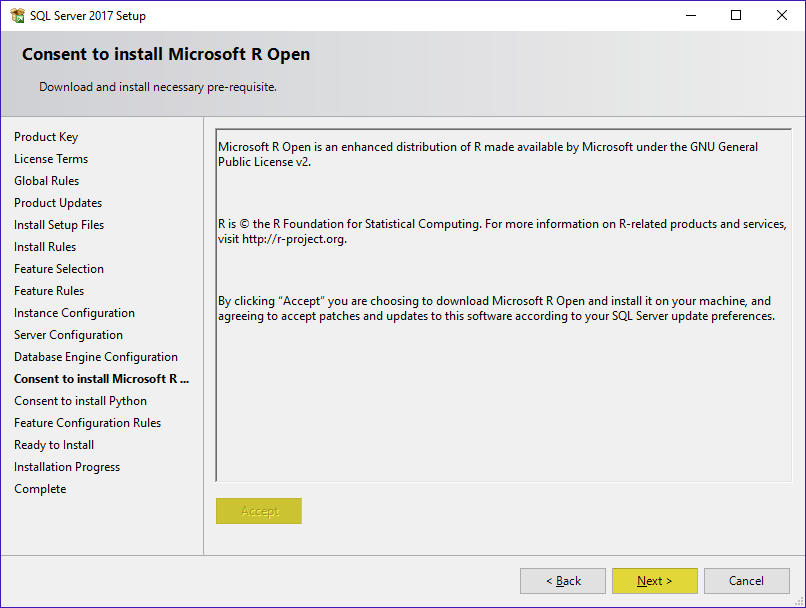Click the page heading Consent to install Microsoft R Open
The height and width of the screenshot is (608, 806).
coord(166,54)
